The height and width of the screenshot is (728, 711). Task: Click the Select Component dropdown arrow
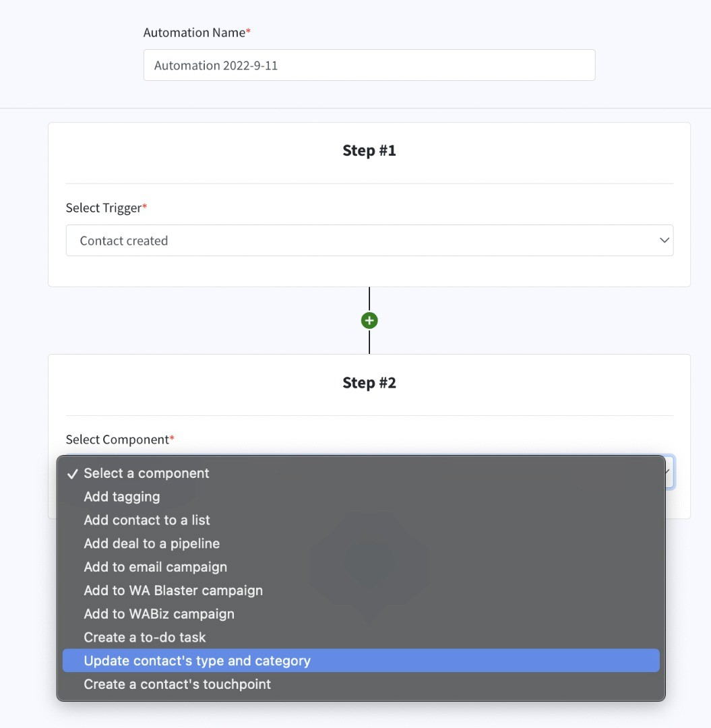(x=669, y=473)
